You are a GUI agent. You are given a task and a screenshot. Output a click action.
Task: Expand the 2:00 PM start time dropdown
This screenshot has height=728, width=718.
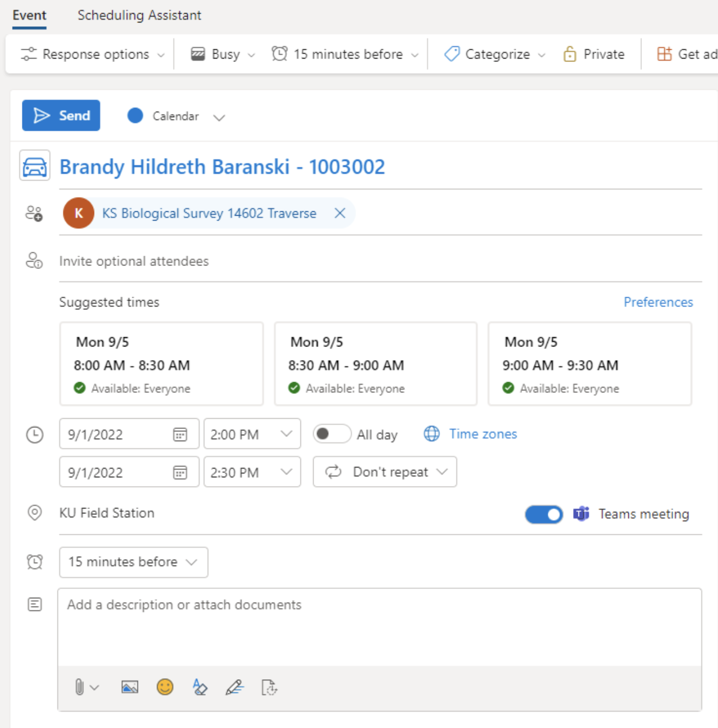click(x=286, y=434)
